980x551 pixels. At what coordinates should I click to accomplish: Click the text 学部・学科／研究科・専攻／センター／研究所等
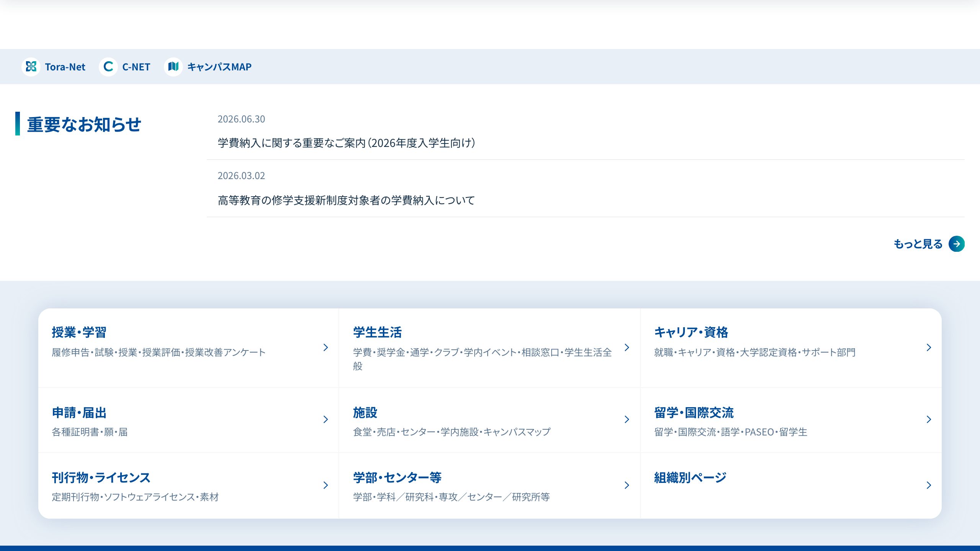[x=451, y=497]
